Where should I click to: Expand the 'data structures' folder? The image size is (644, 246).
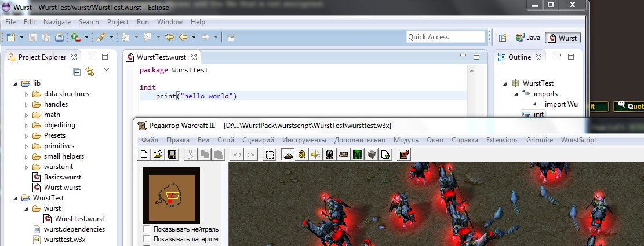[27, 94]
